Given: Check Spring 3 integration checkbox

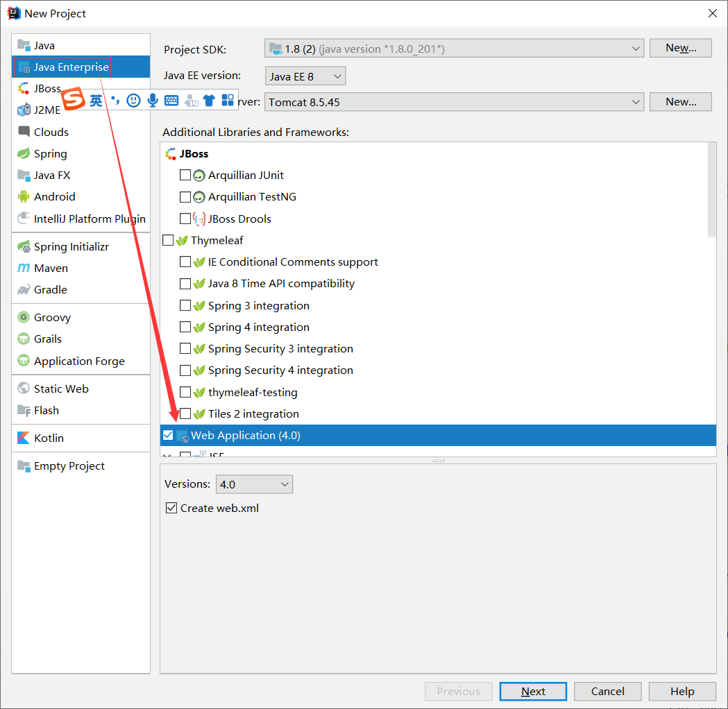Looking at the screenshot, I should tap(185, 305).
